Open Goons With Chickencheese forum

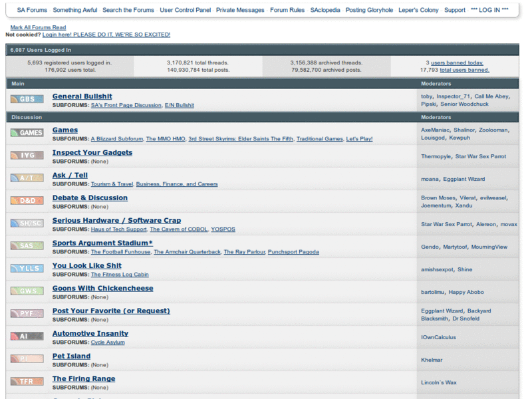[103, 289]
